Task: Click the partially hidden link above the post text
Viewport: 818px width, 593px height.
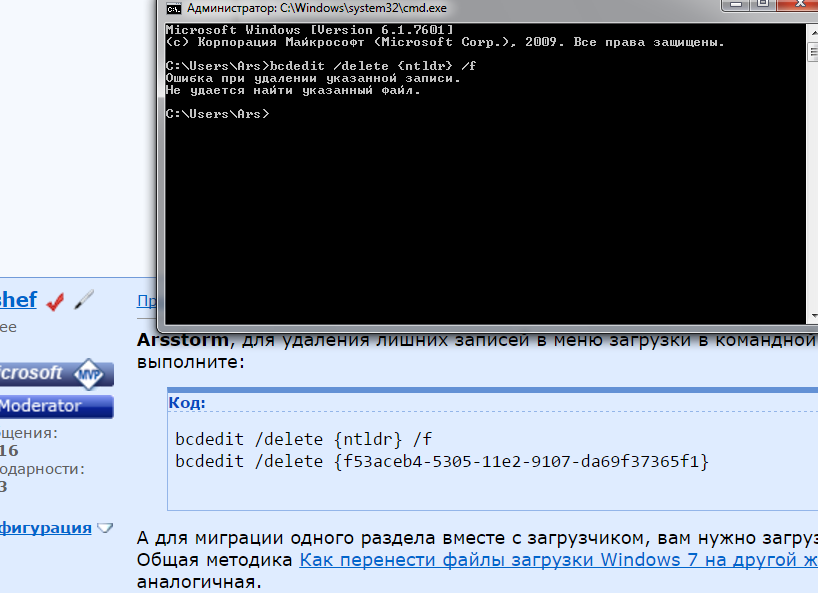Action: 145,300
